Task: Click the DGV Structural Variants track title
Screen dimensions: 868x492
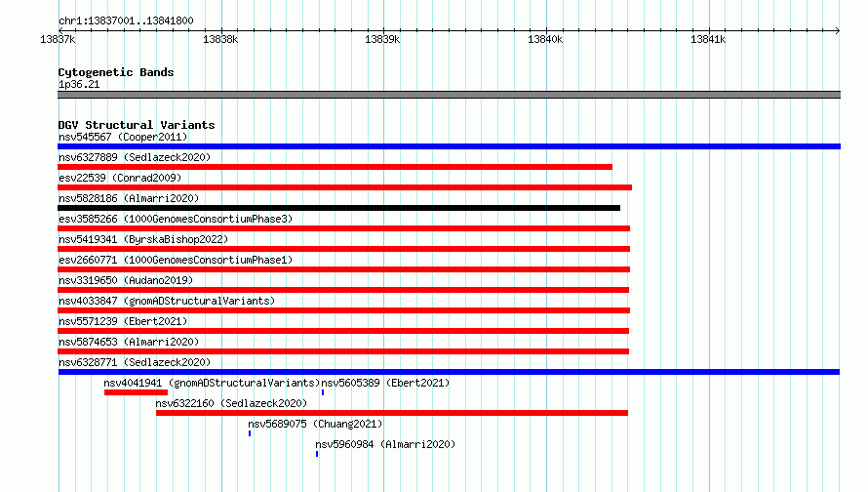Action: point(137,125)
